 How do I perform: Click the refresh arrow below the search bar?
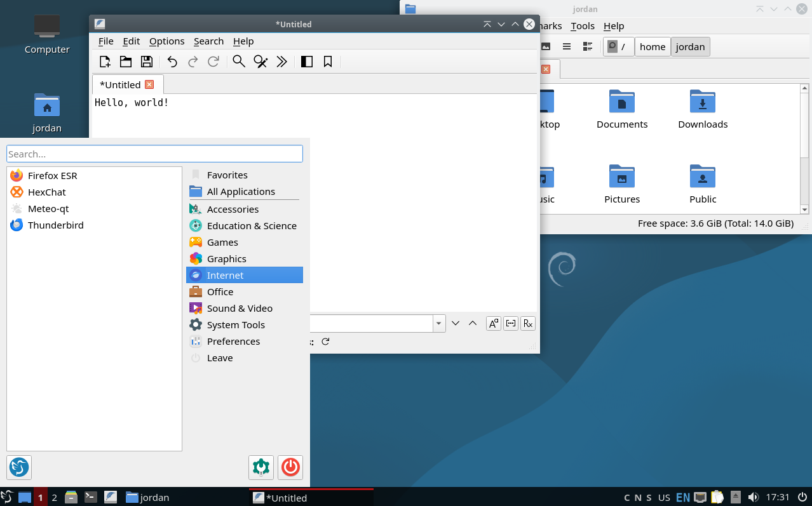325,342
